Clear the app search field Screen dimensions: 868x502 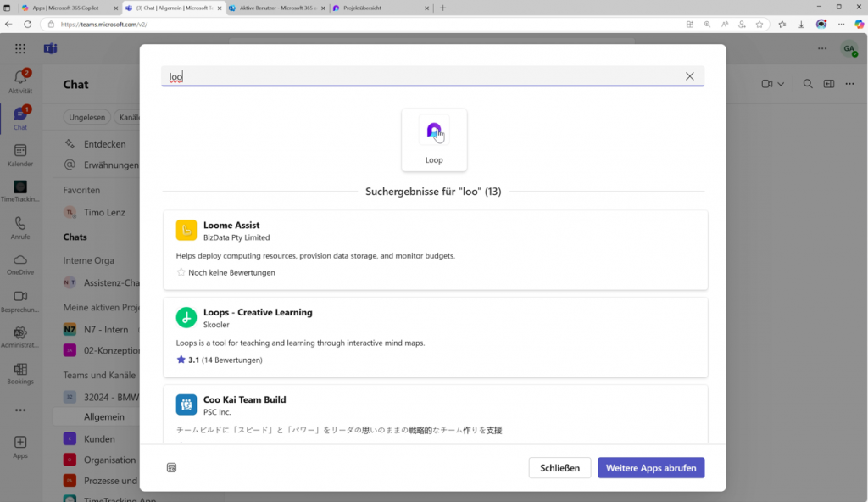pos(689,76)
